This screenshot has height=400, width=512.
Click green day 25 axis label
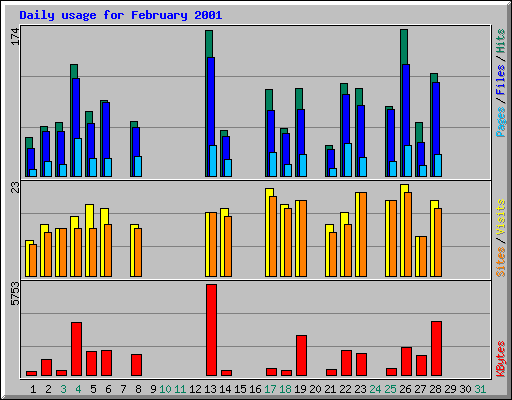[x=390, y=389]
